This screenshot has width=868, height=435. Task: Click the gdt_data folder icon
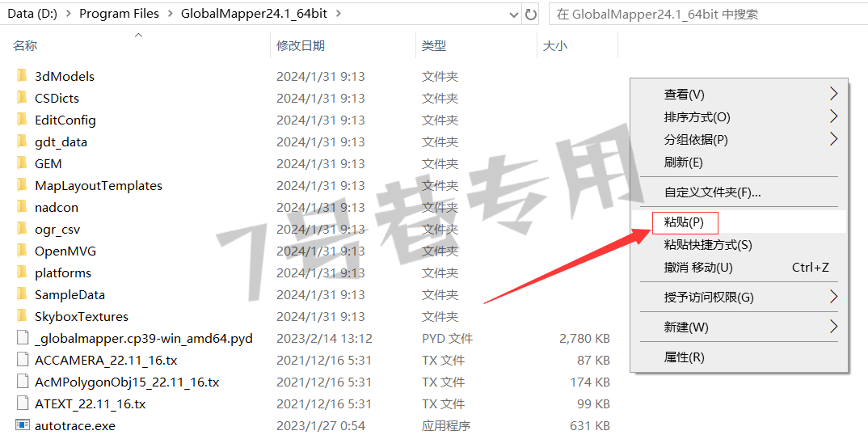pos(22,141)
